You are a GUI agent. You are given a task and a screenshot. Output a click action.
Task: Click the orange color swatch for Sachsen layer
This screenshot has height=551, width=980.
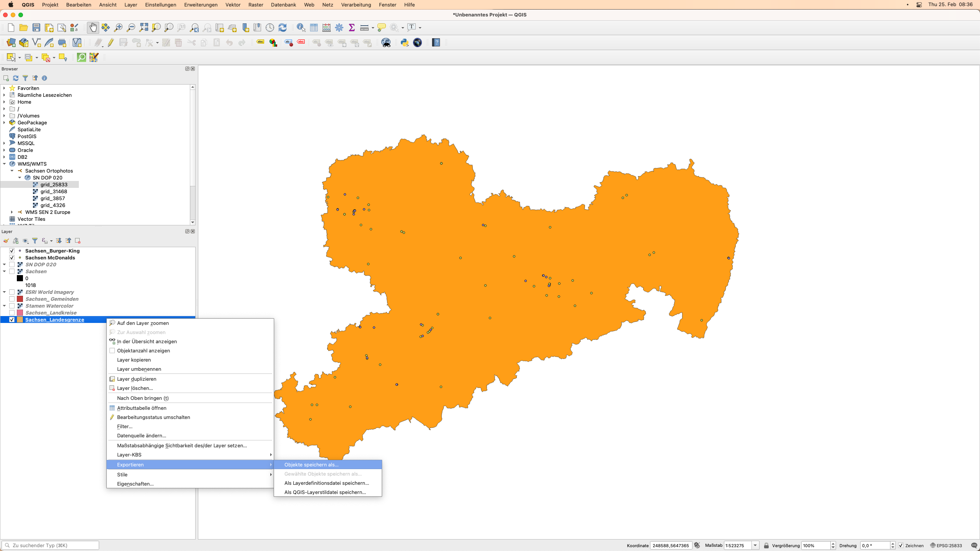pos(20,320)
